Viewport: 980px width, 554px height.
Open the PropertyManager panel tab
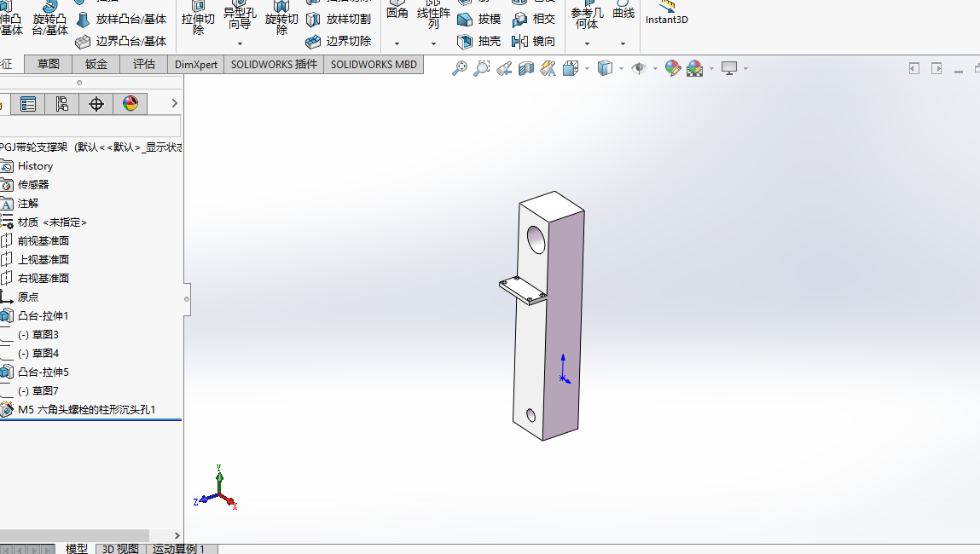(28, 104)
